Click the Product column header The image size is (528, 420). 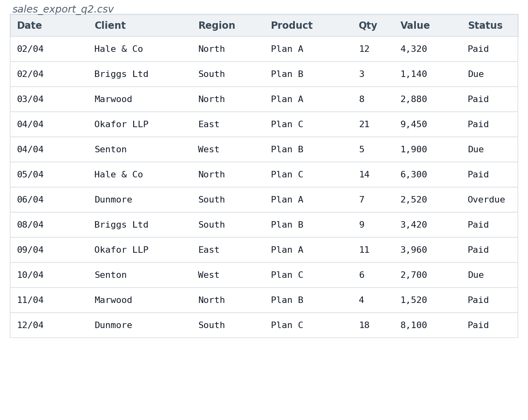click(x=292, y=26)
